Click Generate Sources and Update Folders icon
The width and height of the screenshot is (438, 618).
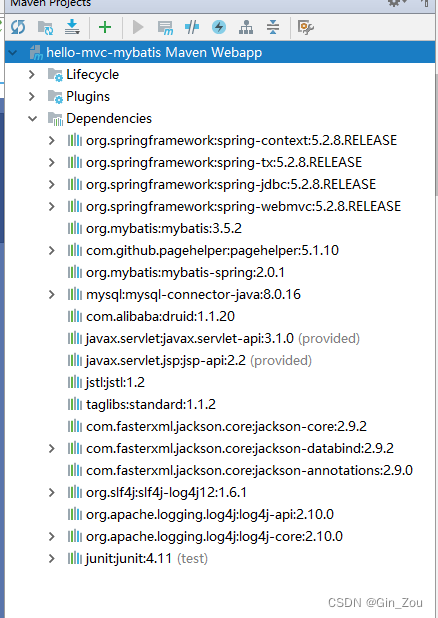coord(45,28)
